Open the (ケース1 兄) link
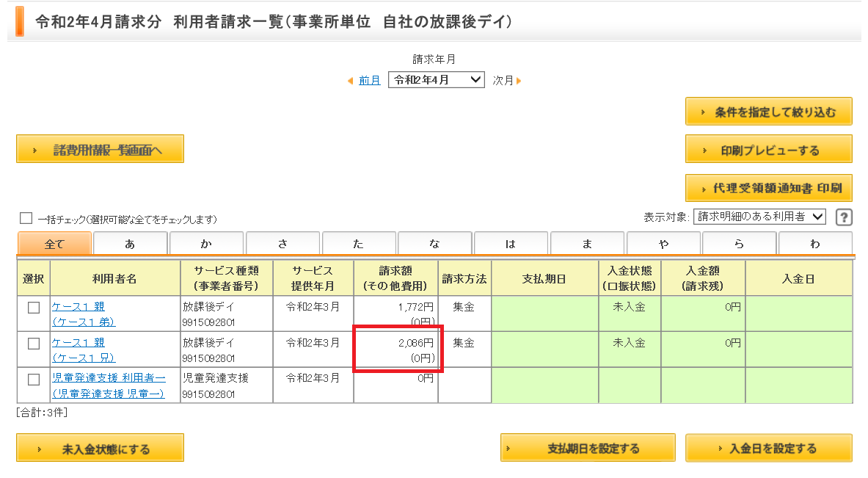Image resolution: width=868 pixels, height=478 pixels. click(84, 358)
